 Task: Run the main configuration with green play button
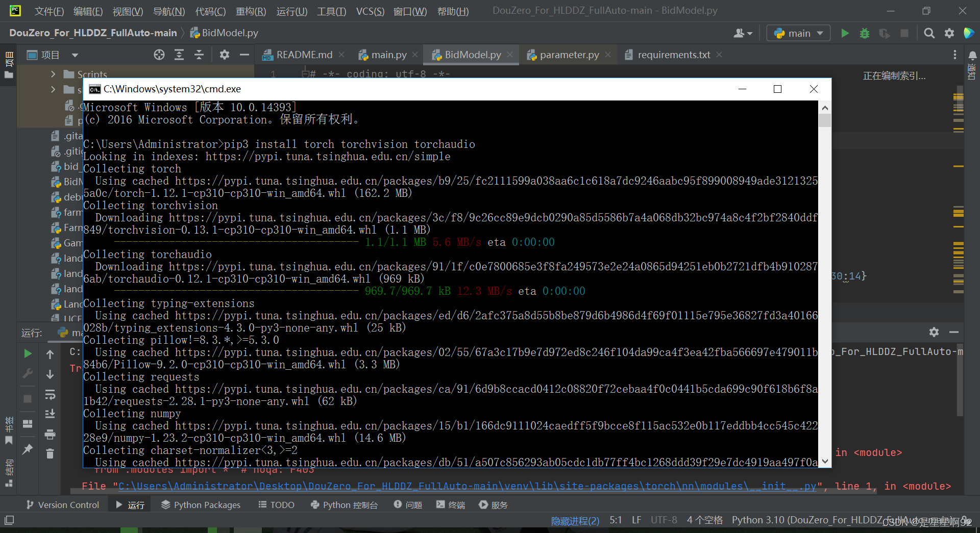pos(845,33)
